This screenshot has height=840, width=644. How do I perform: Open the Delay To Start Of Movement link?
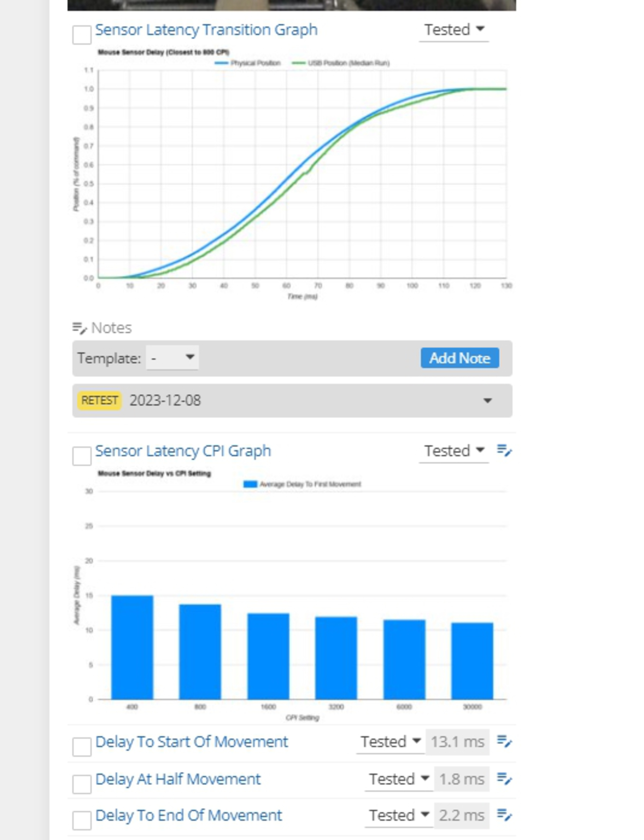coord(191,741)
